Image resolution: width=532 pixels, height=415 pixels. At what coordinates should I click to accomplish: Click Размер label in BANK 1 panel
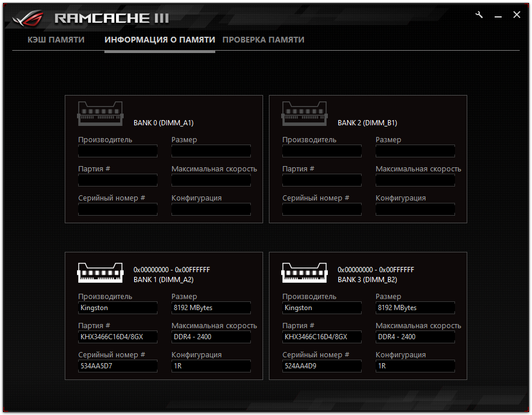point(184,296)
